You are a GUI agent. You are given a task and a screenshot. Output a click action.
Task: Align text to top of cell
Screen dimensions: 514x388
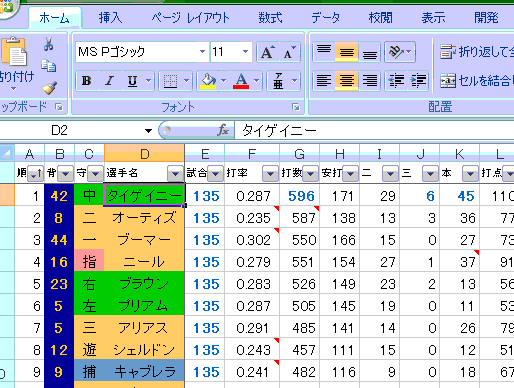click(x=324, y=52)
